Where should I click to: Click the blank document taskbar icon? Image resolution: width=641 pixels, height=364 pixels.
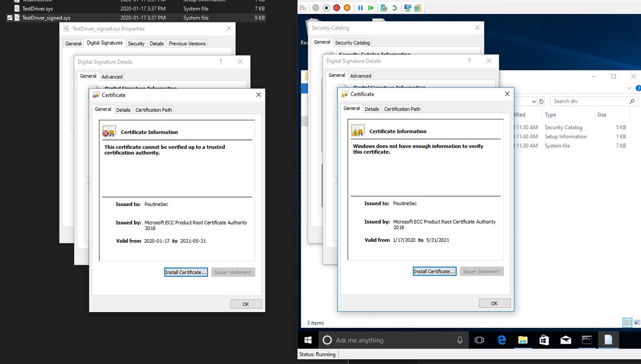point(608,340)
